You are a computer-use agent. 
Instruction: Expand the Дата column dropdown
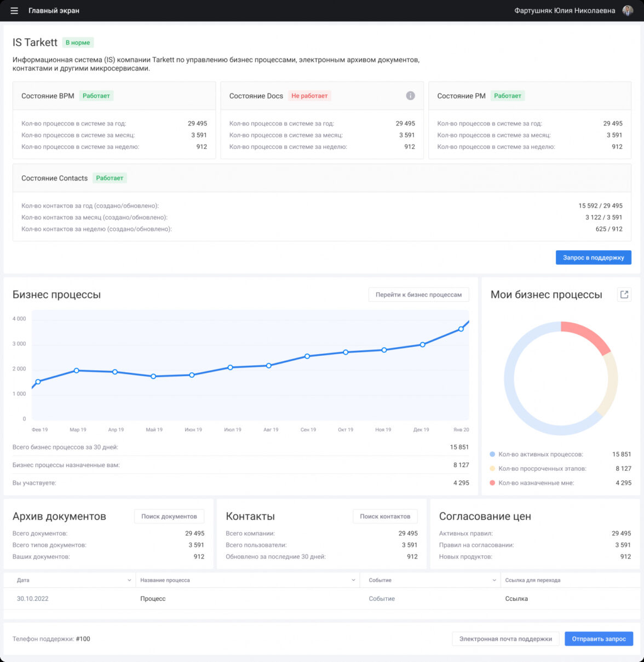[x=129, y=580]
